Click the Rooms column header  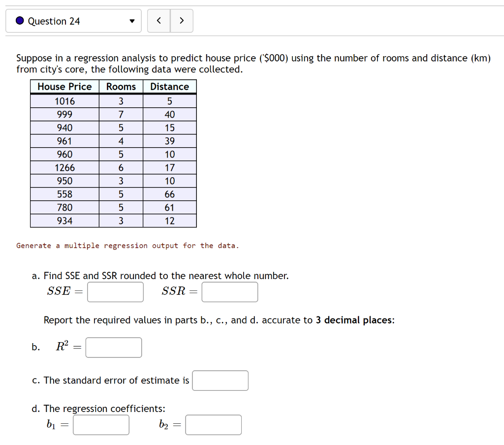[121, 87]
